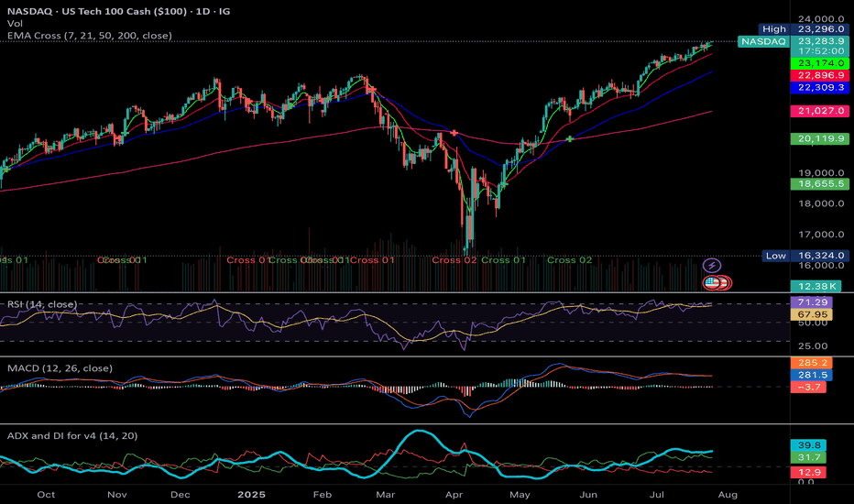Click the pink 21,027.0 EMA value label
Image resolution: width=854 pixels, height=504 pixels.
820,111
